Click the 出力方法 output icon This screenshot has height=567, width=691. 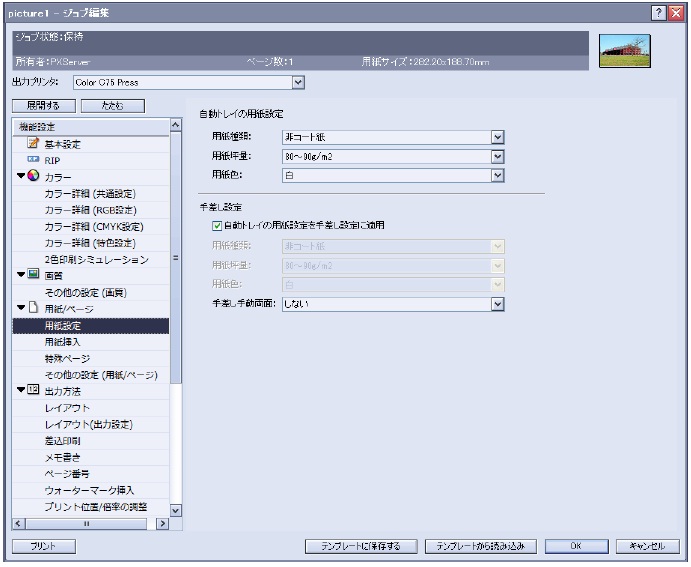tap(33, 391)
